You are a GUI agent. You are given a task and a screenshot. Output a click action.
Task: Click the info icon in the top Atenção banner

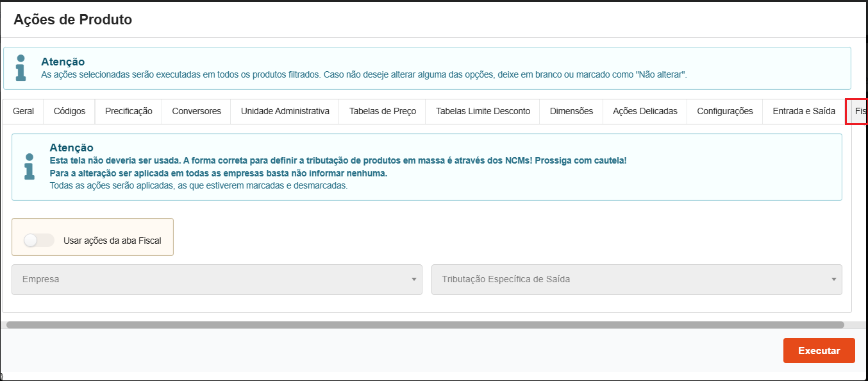[x=21, y=68]
